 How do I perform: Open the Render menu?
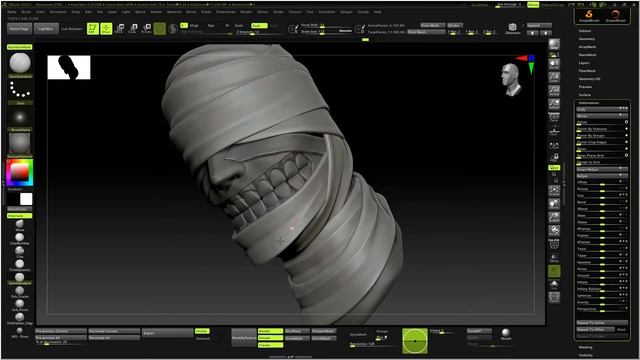pos(246,12)
